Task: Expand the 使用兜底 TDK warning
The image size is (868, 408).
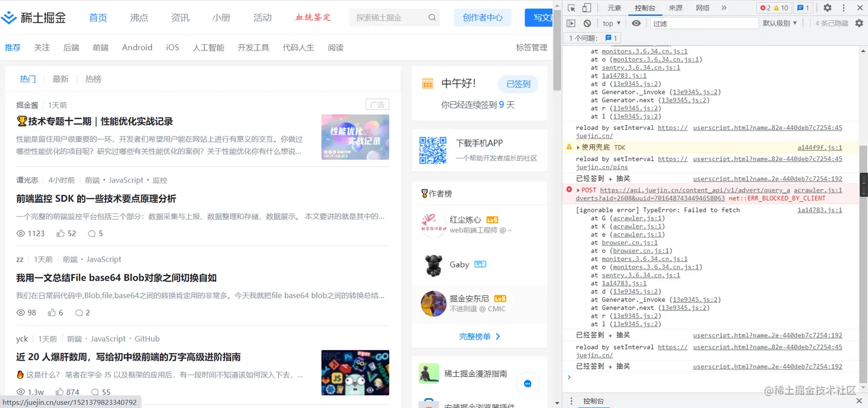Action: coord(578,148)
